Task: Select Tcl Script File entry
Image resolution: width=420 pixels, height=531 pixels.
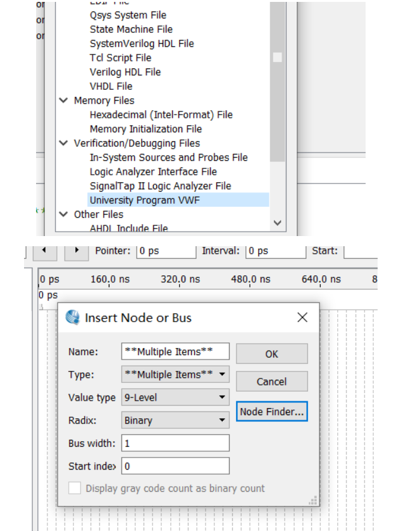Action: click(x=120, y=58)
